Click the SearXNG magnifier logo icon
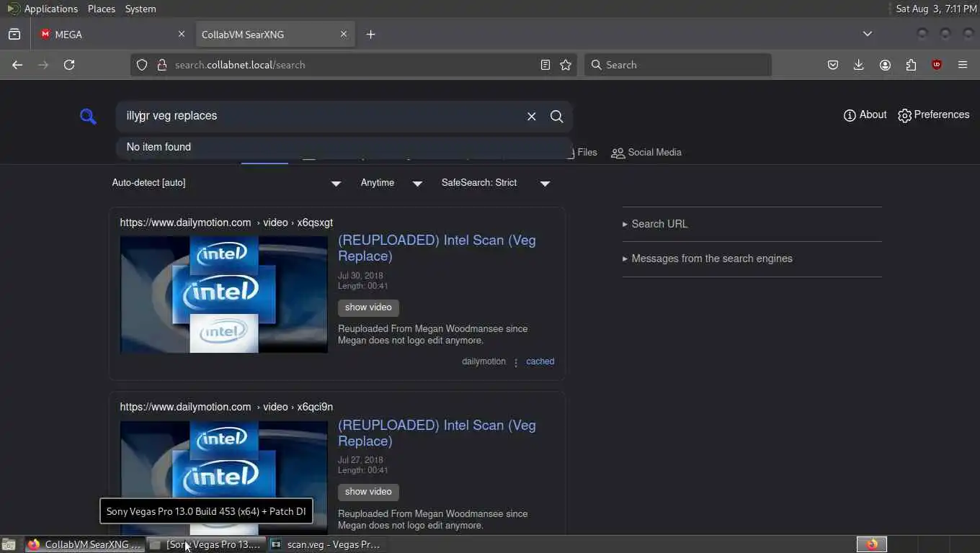 click(88, 116)
